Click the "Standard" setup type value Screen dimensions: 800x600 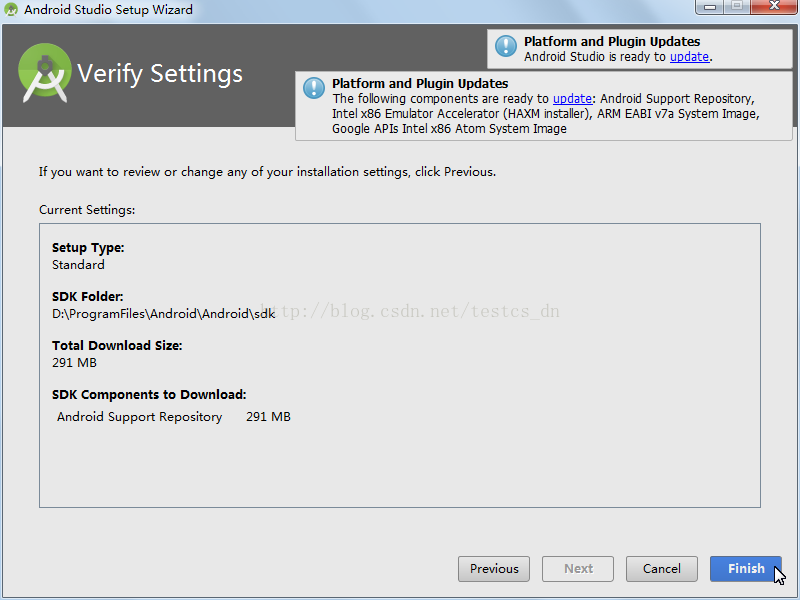tap(78, 265)
